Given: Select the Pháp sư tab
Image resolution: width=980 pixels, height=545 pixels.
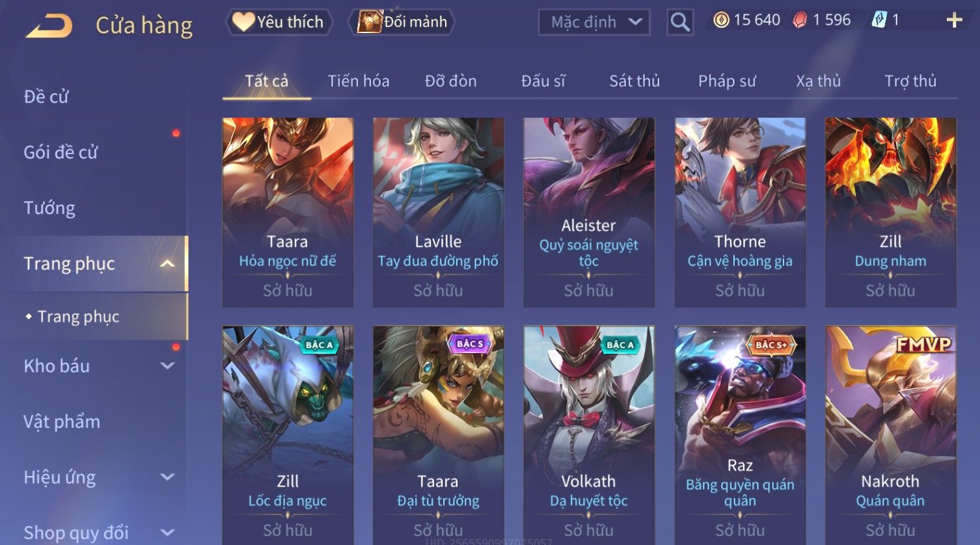Looking at the screenshot, I should (727, 81).
